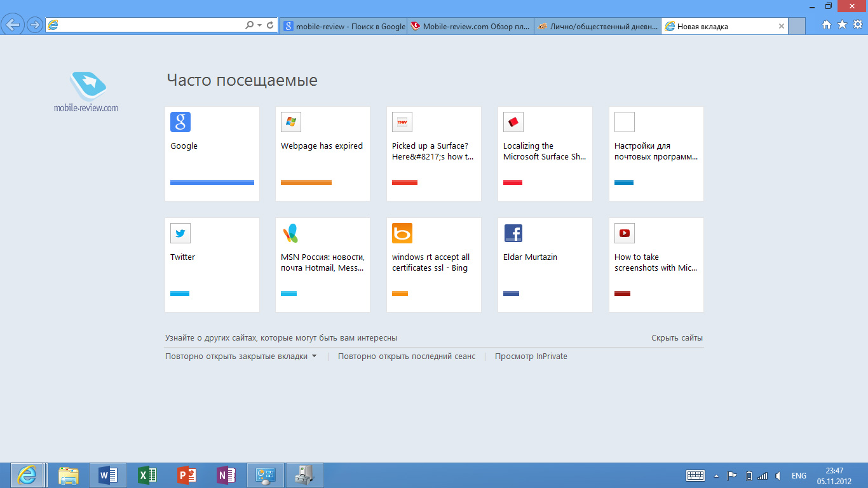Expand 'Повторно открыть закрытые вкладки' dropdown
This screenshot has width=868, height=488.
click(241, 356)
